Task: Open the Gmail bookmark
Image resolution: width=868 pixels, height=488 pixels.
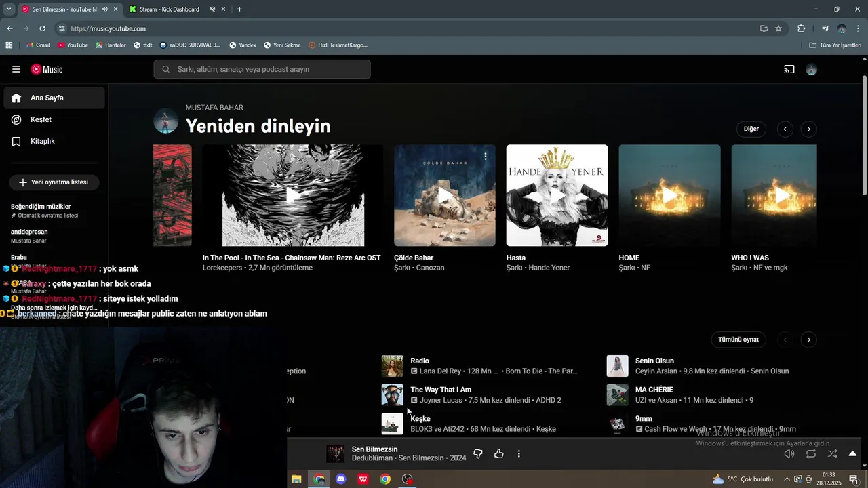Action: pyautogui.click(x=38, y=45)
